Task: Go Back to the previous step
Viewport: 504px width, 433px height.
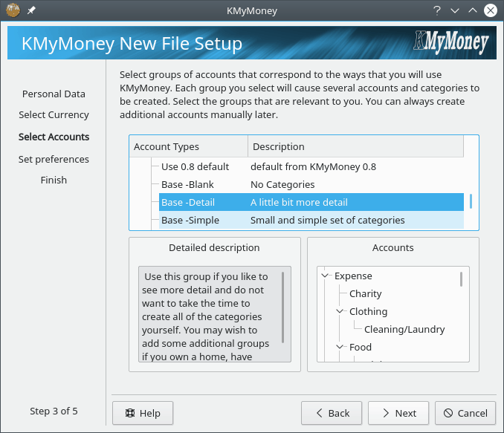Action: pyautogui.click(x=332, y=413)
